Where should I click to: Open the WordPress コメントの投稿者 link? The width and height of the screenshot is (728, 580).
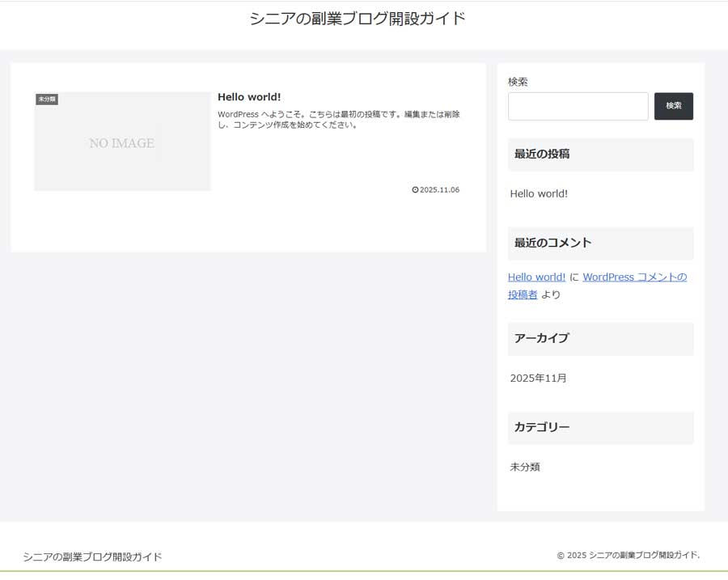pyautogui.click(x=634, y=277)
